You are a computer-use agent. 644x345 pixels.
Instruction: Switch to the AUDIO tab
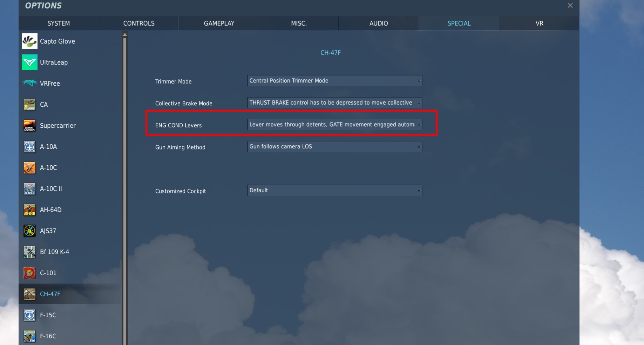point(379,23)
